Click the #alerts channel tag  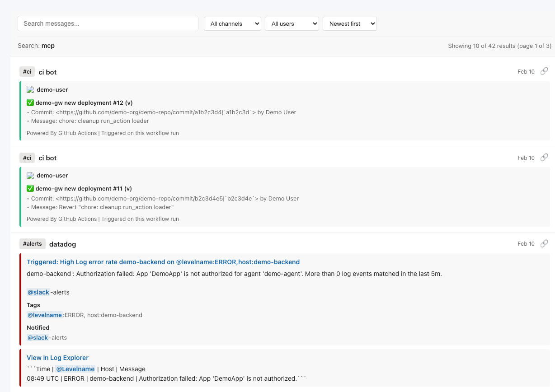point(33,243)
